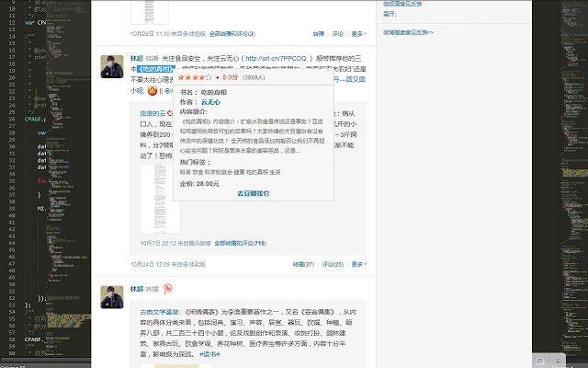This screenshot has height=368, width=588.
Task: Click line number 26 in the code editor gutter
Action: [x=12, y=119]
